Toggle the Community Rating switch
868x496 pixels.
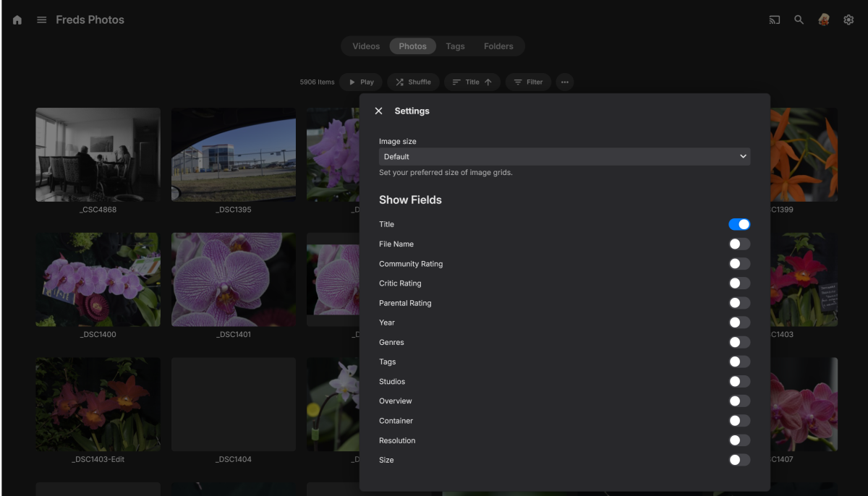[x=739, y=264]
